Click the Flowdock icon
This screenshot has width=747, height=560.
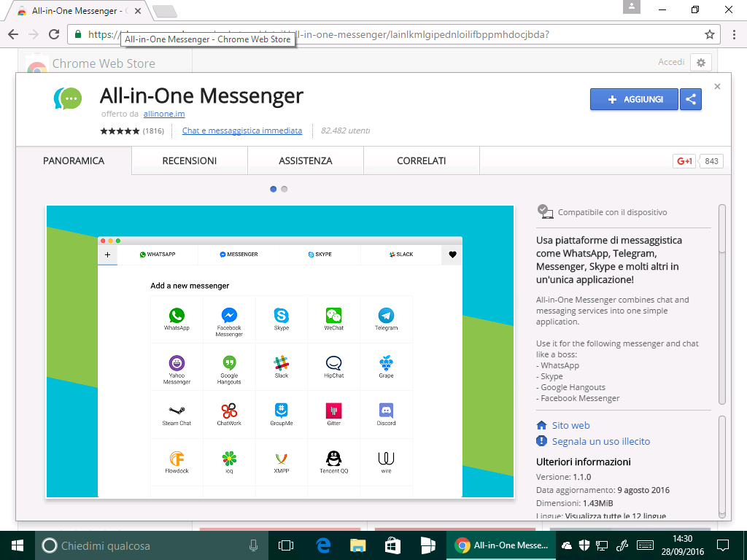[x=177, y=458]
